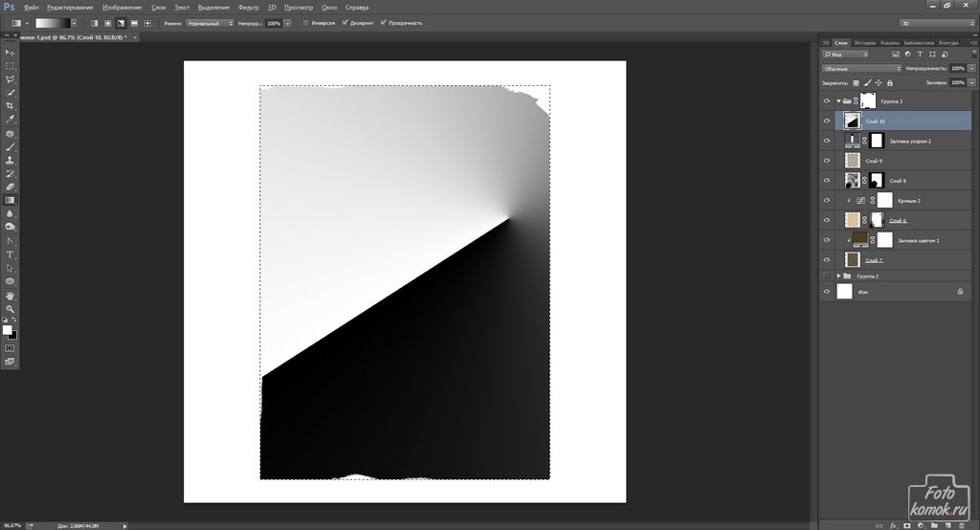Switch to the Каналы tab
The image size is (980, 530).
[890, 43]
